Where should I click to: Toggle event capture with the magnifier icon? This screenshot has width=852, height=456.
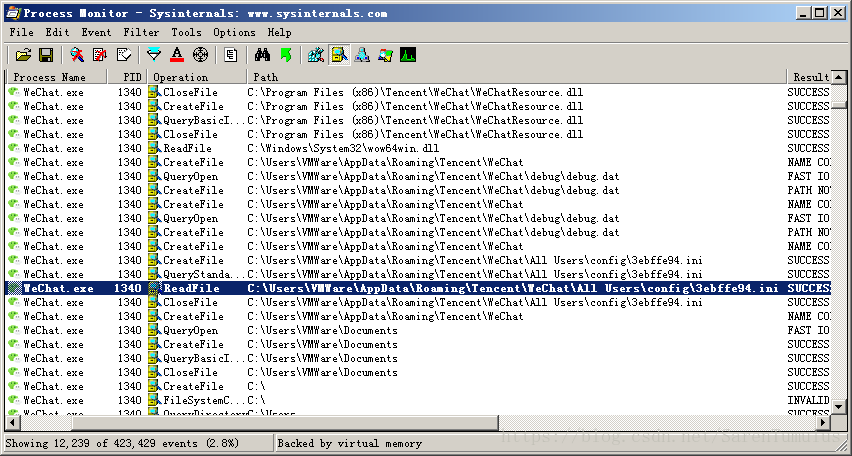tap(77, 55)
